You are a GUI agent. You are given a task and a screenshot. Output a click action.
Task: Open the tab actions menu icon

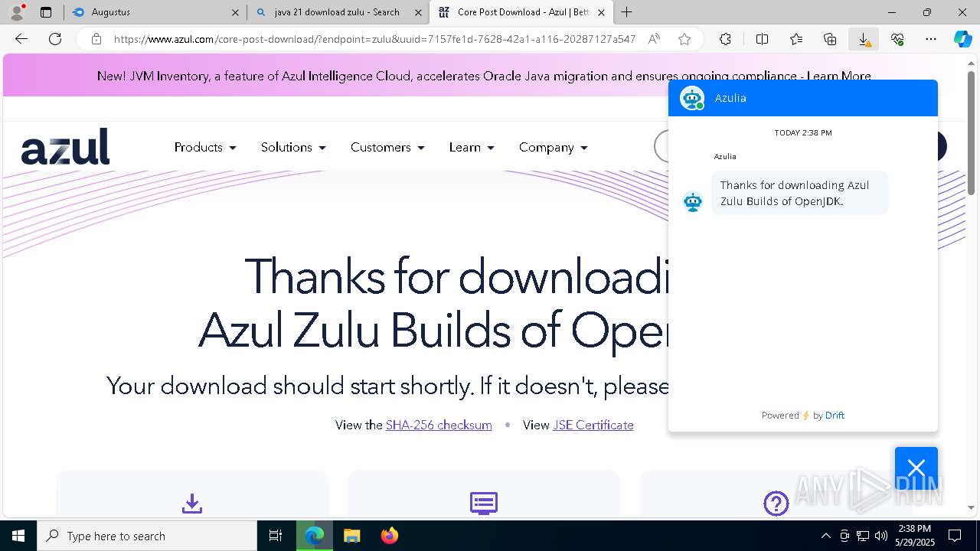coord(46,12)
